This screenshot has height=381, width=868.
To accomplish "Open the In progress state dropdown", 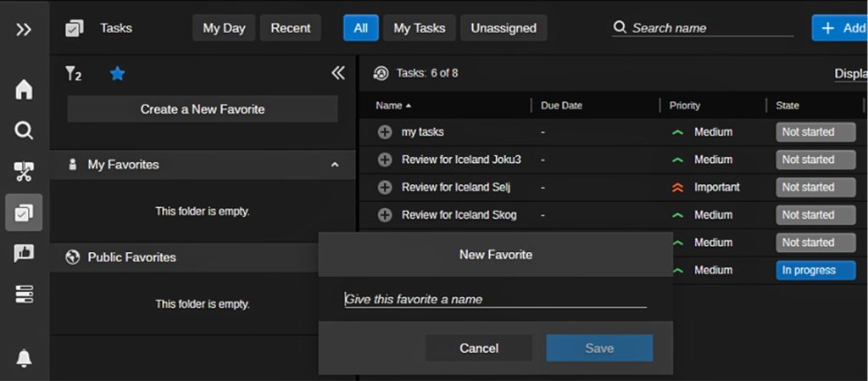I will point(815,271).
